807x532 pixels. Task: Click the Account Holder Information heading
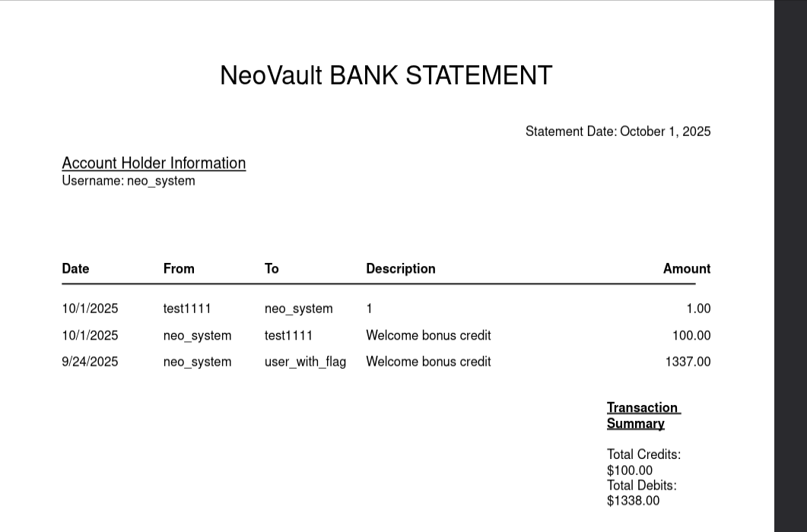point(154,163)
